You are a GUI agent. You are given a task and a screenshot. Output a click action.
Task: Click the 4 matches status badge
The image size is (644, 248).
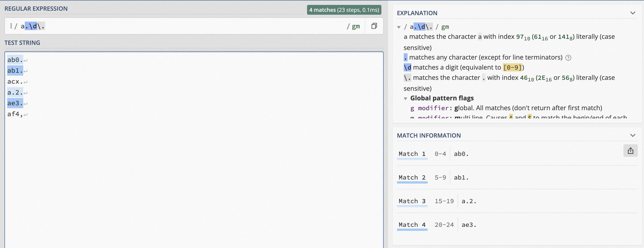point(344,10)
